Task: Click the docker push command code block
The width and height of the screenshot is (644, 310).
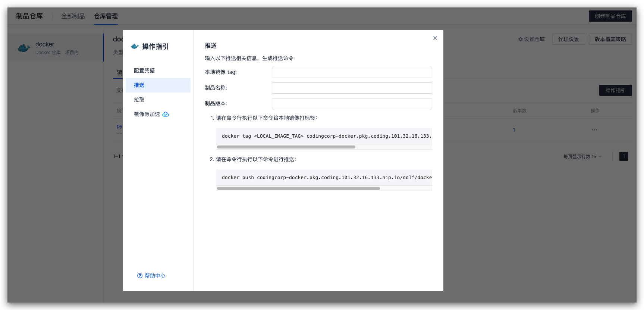Action: 324,178
